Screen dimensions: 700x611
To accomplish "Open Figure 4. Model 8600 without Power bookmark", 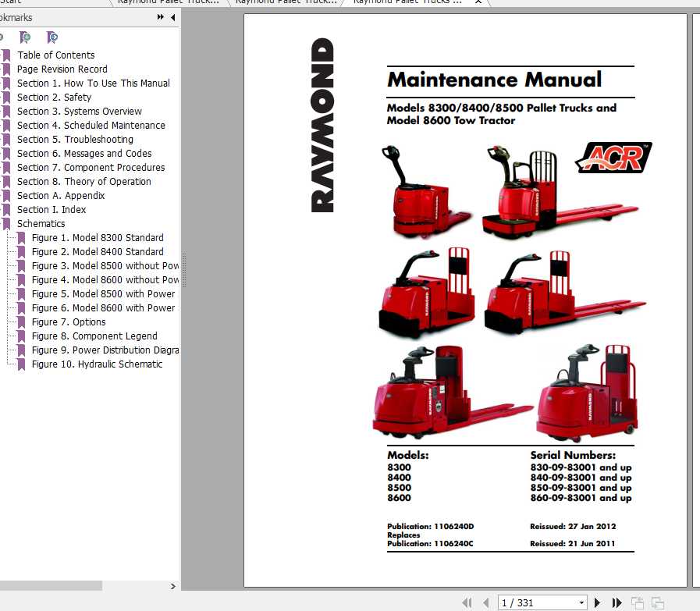I will [x=105, y=280].
